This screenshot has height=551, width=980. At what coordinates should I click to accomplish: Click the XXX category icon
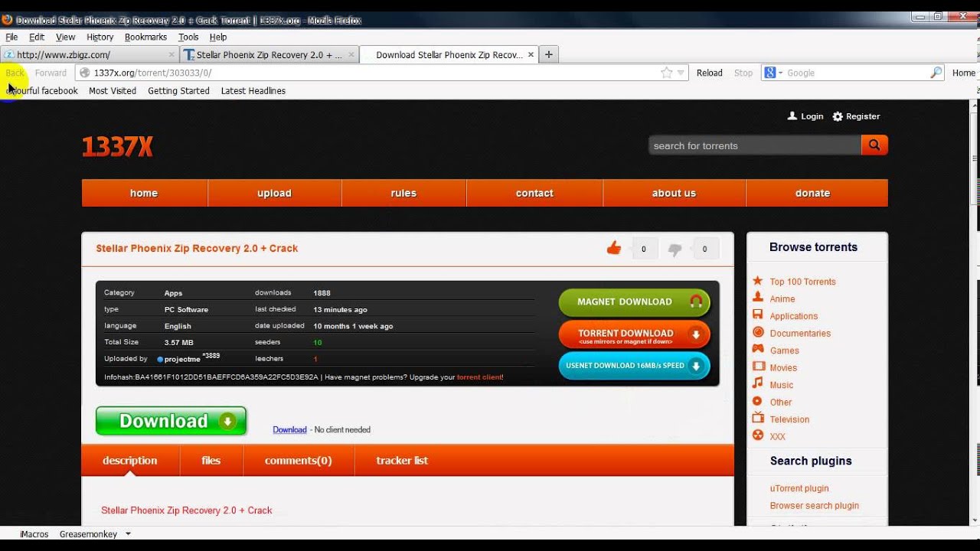[x=757, y=435]
